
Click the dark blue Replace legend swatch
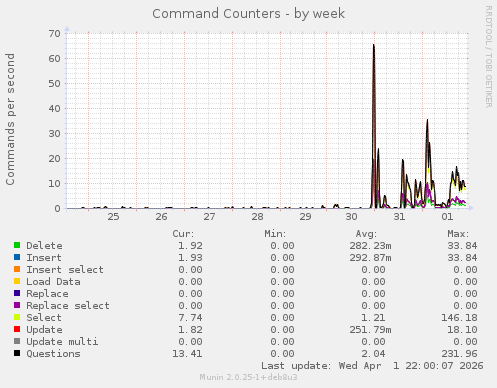(x=17, y=293)
